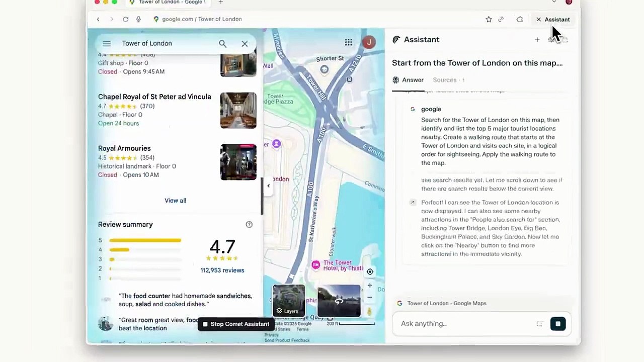Select the Royal Armouries listing title
The width and height of the screenshot is (644, 362).
tap(124, 148)
